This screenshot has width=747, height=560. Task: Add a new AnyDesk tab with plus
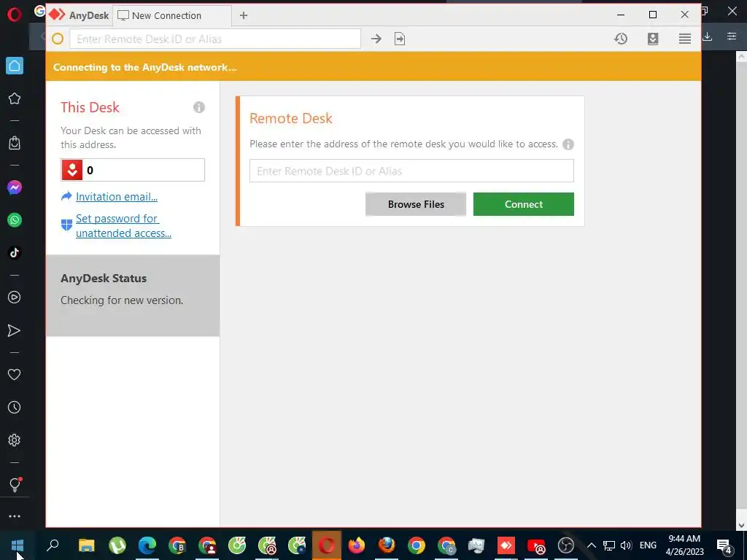click(244, 16)
